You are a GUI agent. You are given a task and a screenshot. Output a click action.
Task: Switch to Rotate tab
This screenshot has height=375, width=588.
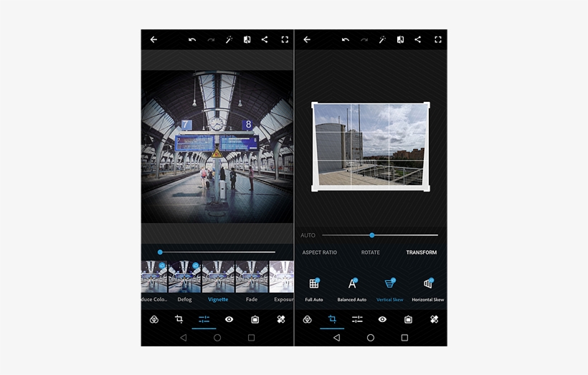371,252
